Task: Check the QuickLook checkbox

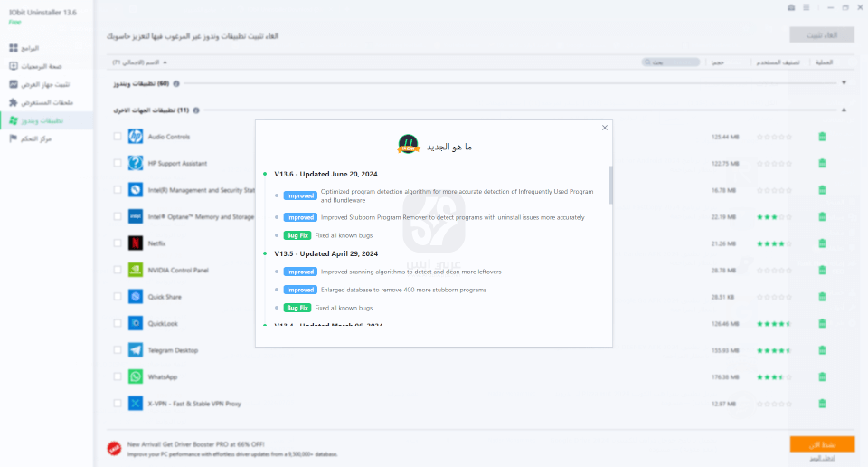Action: [x=118, y=323]
